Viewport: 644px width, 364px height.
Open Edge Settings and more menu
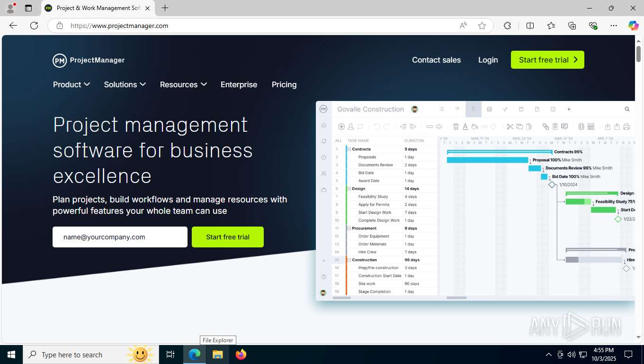pos(614,26)
